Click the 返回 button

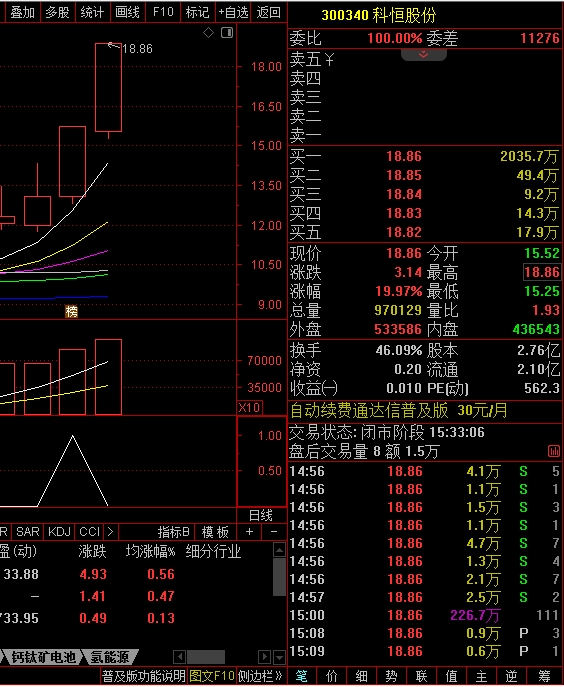pyautogui.click(x=268, y=12)
